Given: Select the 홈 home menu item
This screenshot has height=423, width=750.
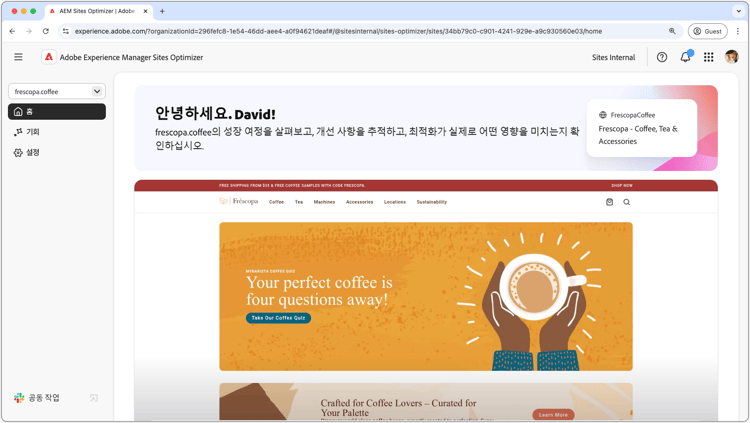Looking at the screenshot, I should pyautogui.click(x=57, y=111).
